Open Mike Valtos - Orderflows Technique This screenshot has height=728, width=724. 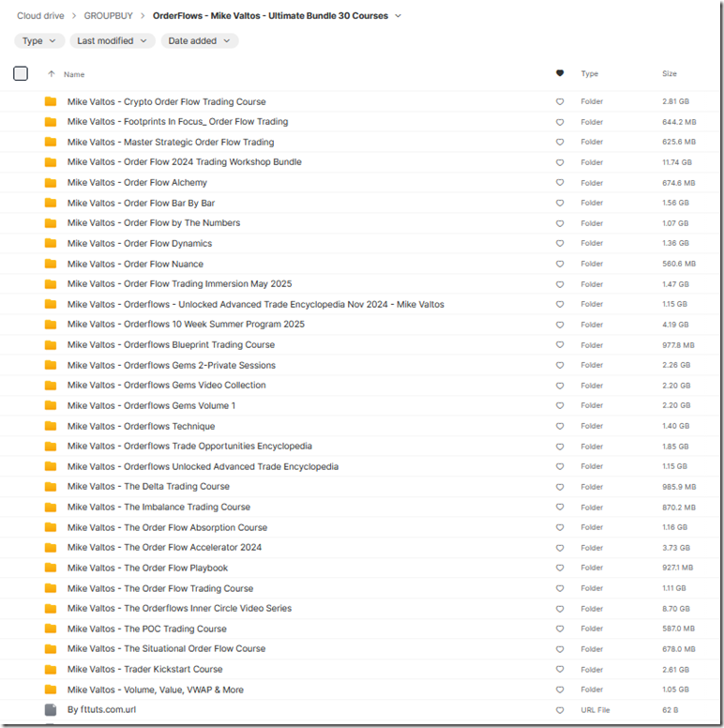click(x=141, y=426)
